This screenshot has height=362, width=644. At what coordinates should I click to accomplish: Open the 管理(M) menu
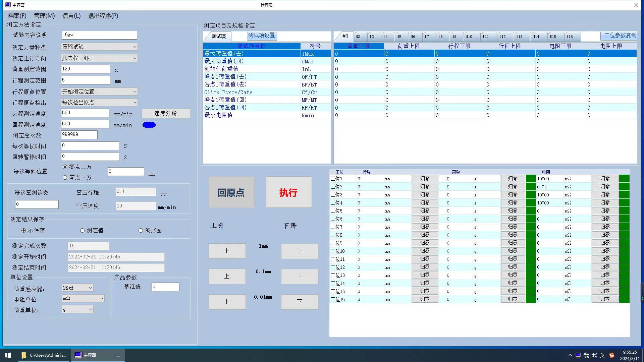point(44,16)
